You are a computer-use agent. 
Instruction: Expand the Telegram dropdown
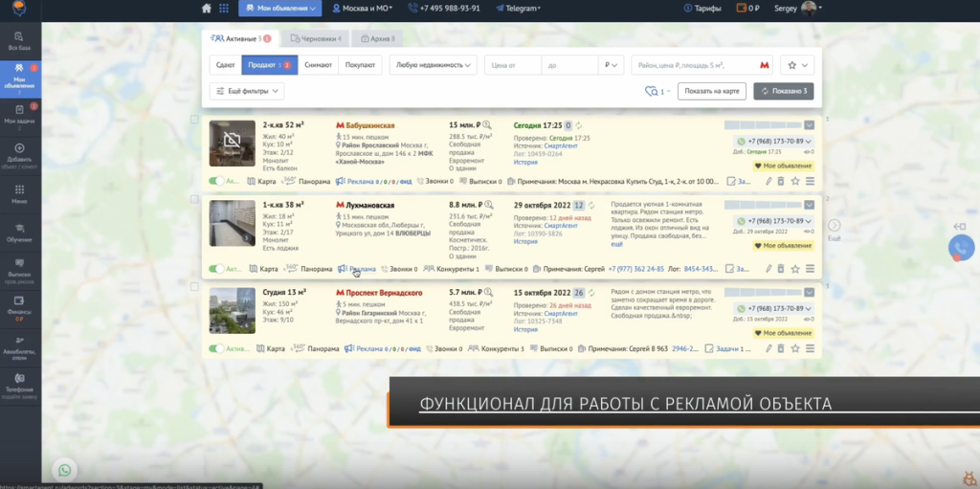[x=518, y=8]
